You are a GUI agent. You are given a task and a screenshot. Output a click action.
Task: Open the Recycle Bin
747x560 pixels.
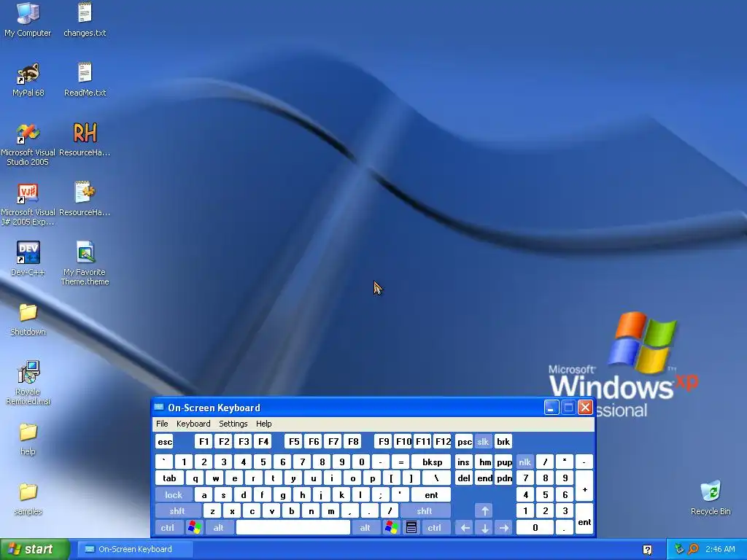tap(711, 499)
